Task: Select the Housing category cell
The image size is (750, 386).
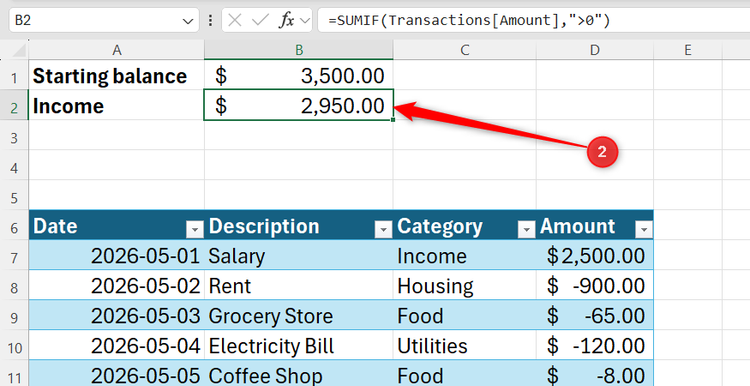Action: 464,286
